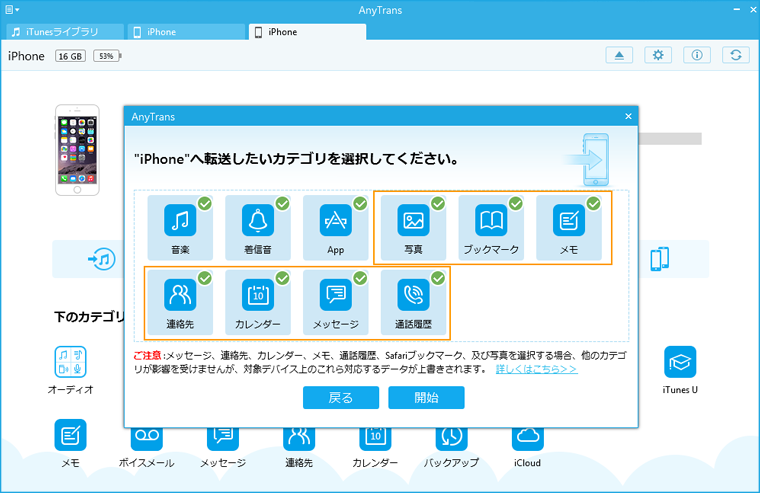Select the App category tile
Screen dimensions: 760x493
335,227
